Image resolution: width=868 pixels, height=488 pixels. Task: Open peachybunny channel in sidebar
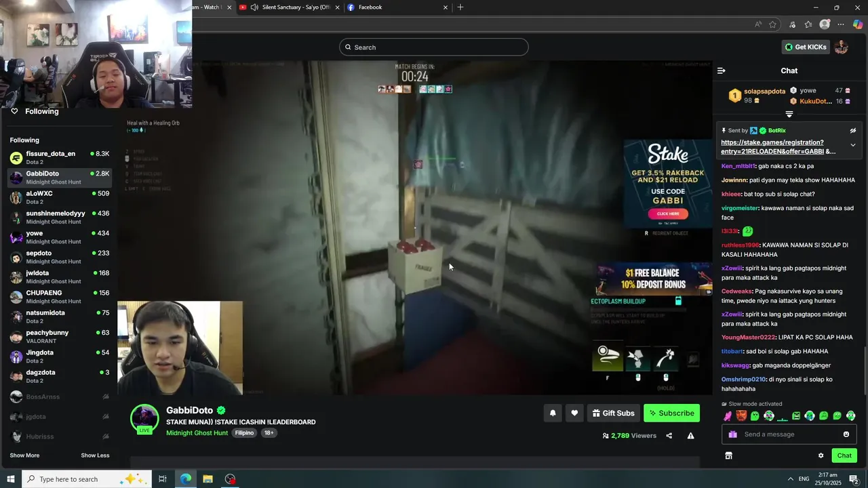point(60,336)
